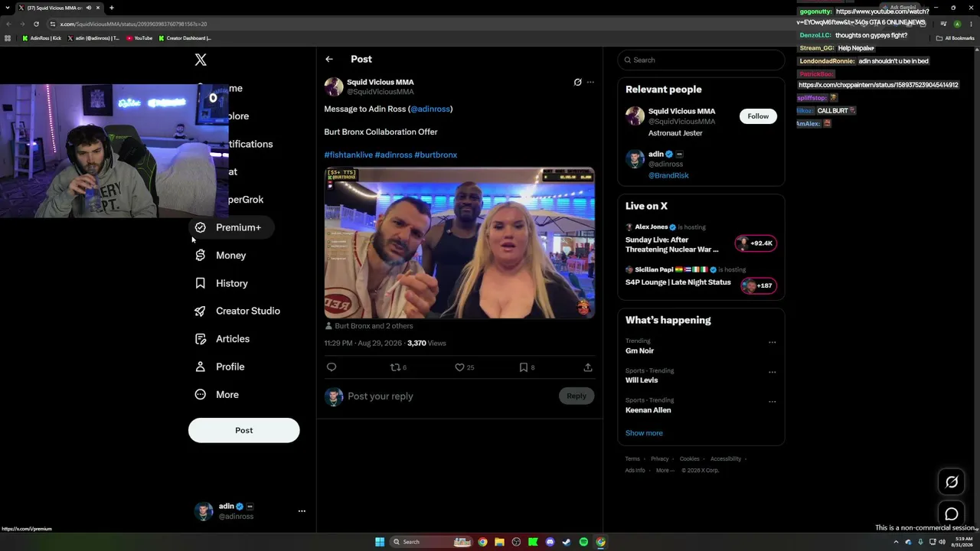Open the Money sidebar item
980x551 pixels.
(220, 256)
